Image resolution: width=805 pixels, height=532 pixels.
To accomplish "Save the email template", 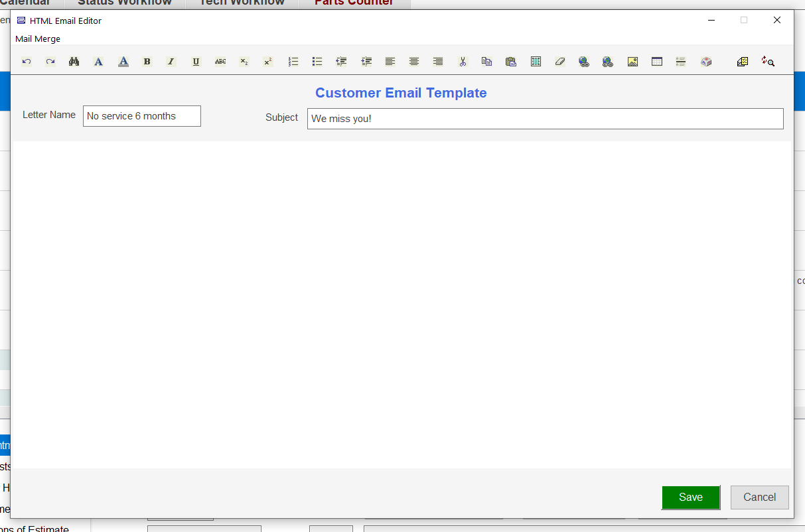I will (691, 498).
